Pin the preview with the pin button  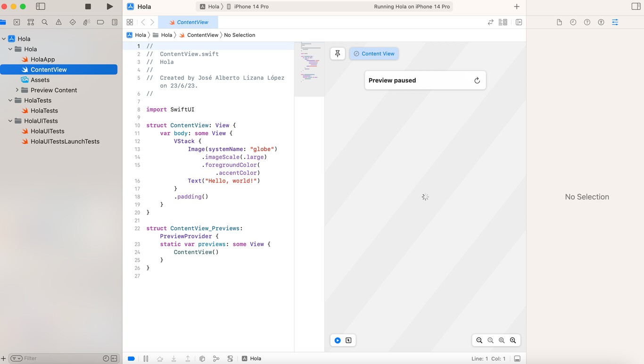coord(337,53)
